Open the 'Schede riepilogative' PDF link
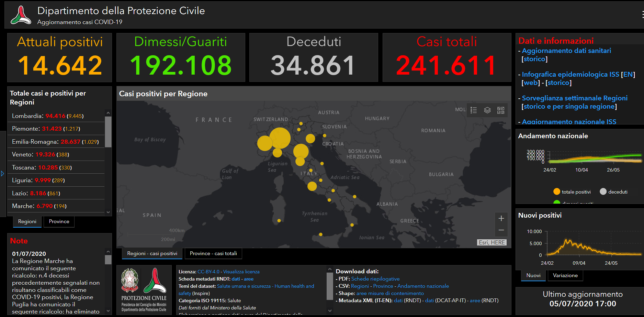Viewport: 644px width, 317px height. click(375, 279)
